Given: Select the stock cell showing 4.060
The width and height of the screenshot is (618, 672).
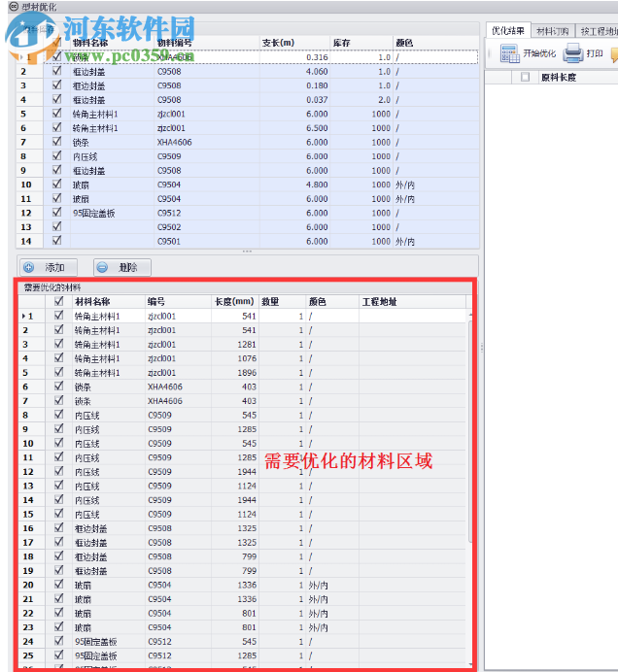Looking at the screenshot, I should [x=294, y=72].
